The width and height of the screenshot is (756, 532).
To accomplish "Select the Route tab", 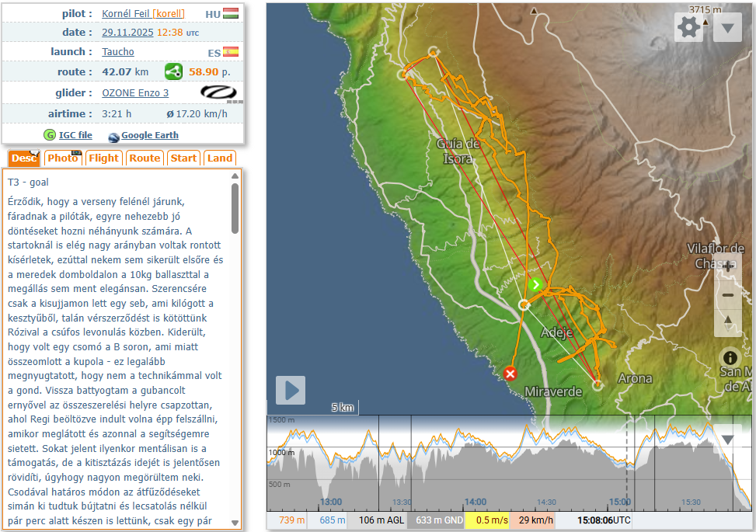I will [x=145, y=158].
